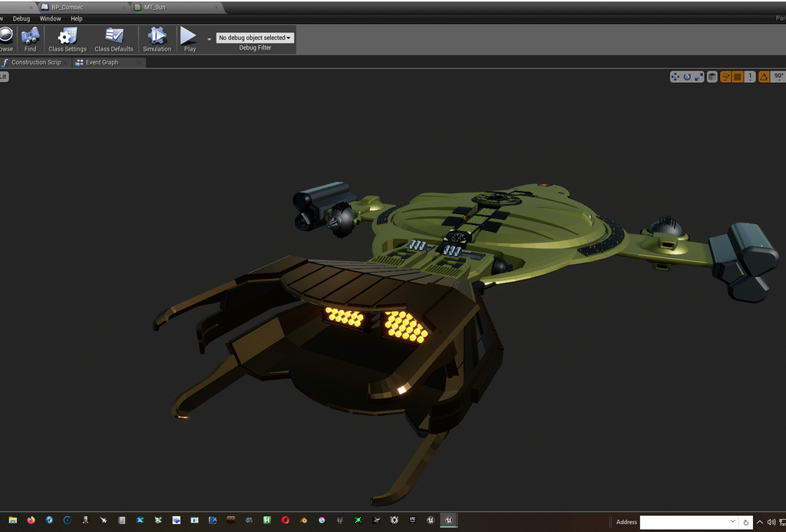Cycle the transform coordinate system cube icon

712,77
